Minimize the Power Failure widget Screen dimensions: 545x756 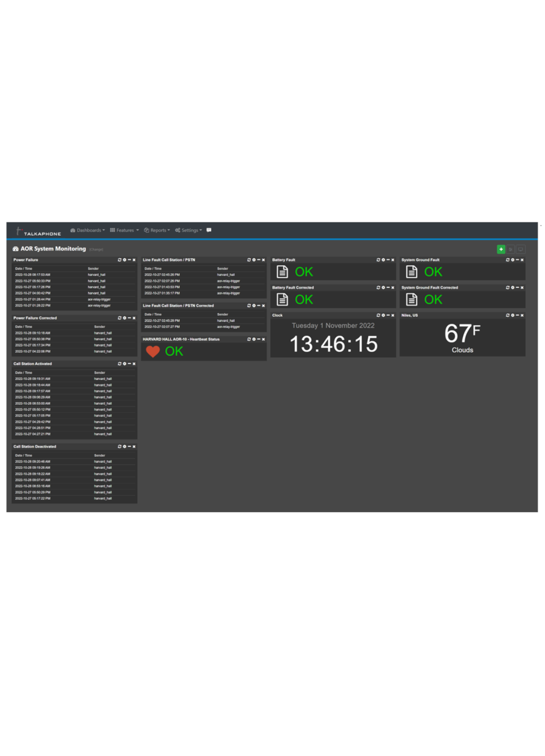pos(129,260)
